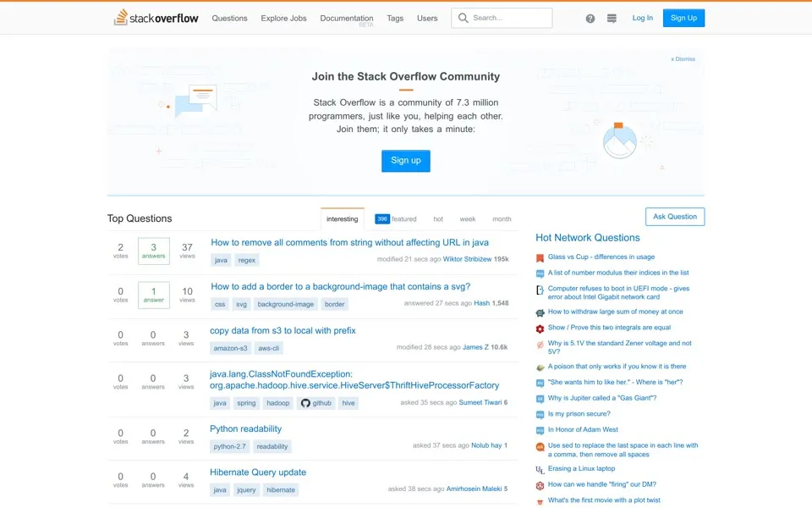Open Hot Network Questions heading
This screenshot has height=508, width=812.
(588, 238)
